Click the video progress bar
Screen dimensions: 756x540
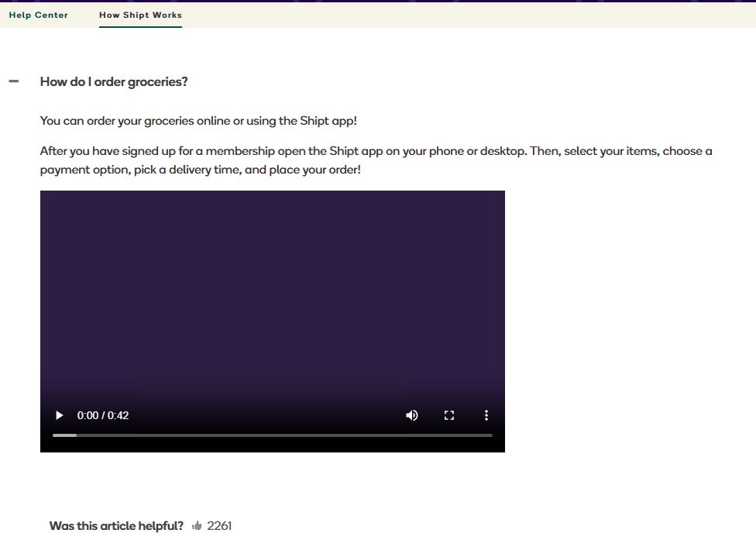click(273, 435)
